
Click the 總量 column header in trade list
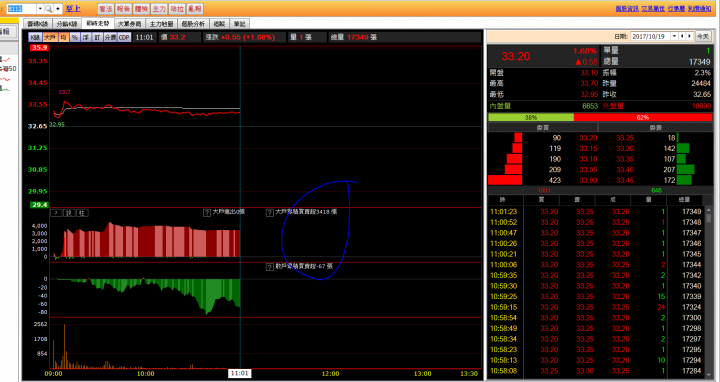685,200
